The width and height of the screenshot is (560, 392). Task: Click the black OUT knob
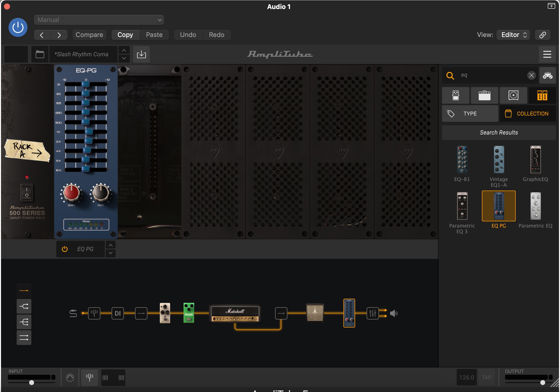click(101, 193)
